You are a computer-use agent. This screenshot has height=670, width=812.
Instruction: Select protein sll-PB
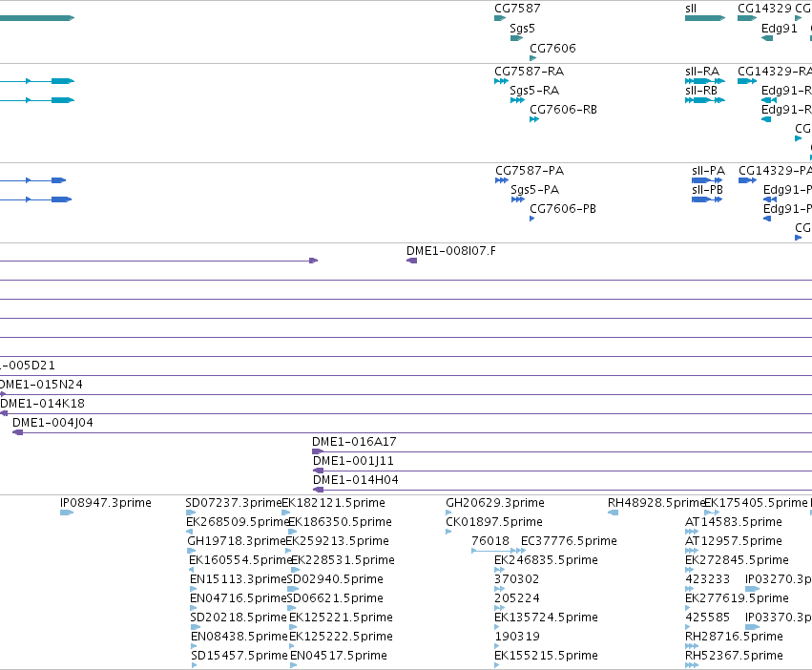(707, 190)
